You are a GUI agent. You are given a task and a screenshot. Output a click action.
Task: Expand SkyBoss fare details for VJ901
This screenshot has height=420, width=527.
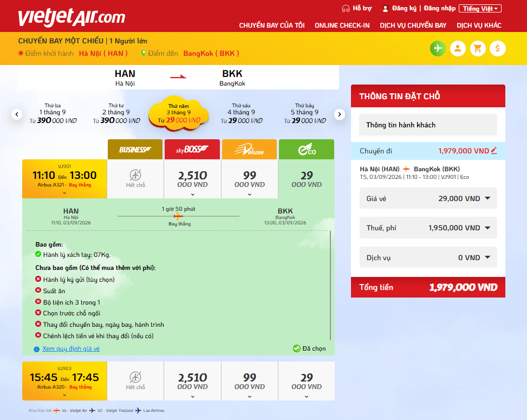193,195
